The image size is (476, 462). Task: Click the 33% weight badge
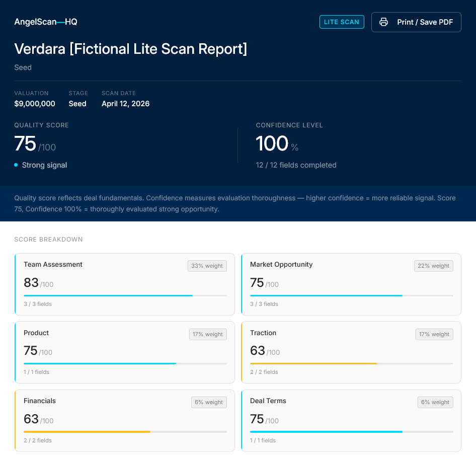pos(207,266)
